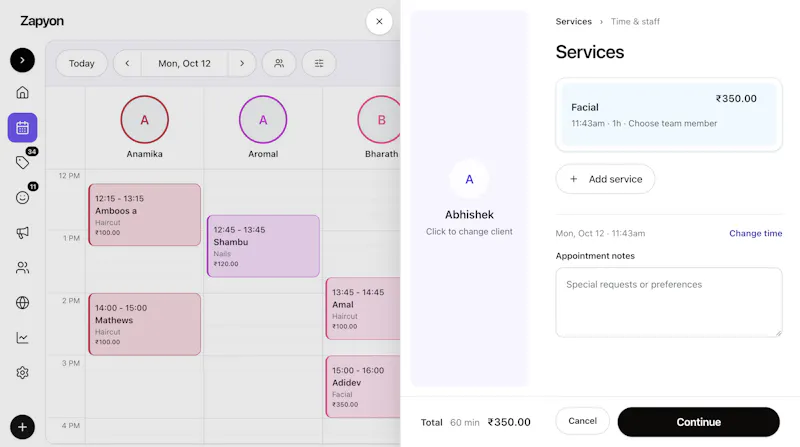Select the Time & staff breadcrumb
The width and height of the screenshot is (800, 447).
[x=635, y=21]
